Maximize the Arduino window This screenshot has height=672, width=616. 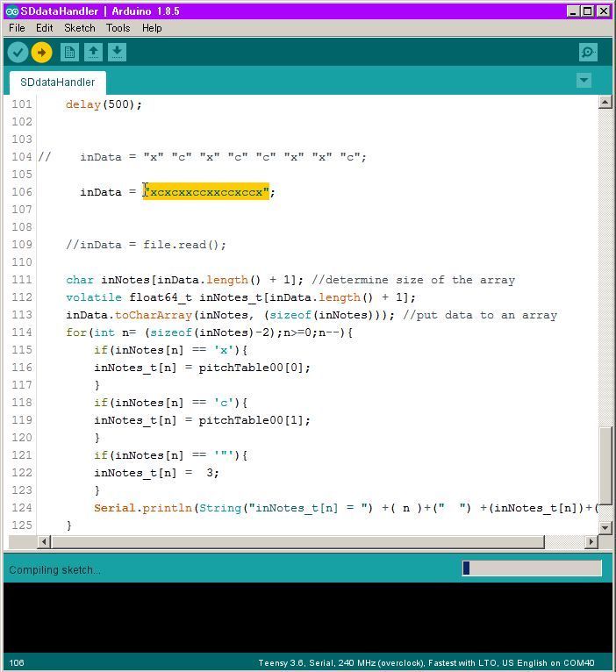pyautogui.click(x=587, y=11)
